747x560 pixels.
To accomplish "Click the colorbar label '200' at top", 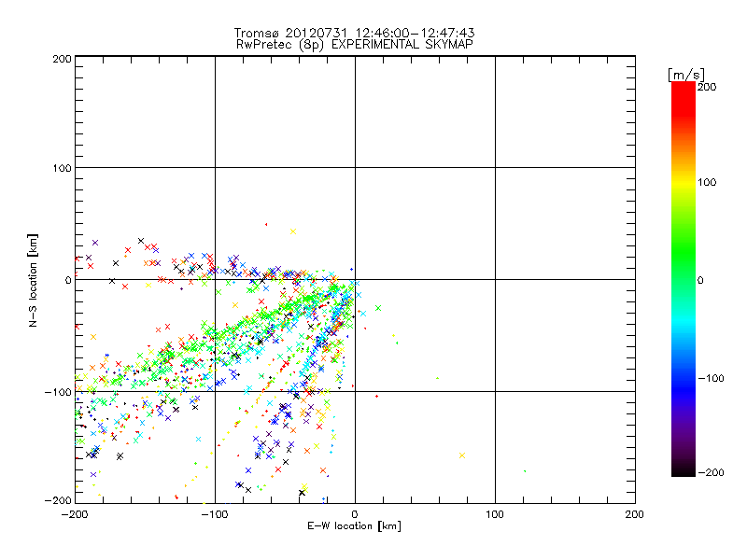I will (707, 87).
